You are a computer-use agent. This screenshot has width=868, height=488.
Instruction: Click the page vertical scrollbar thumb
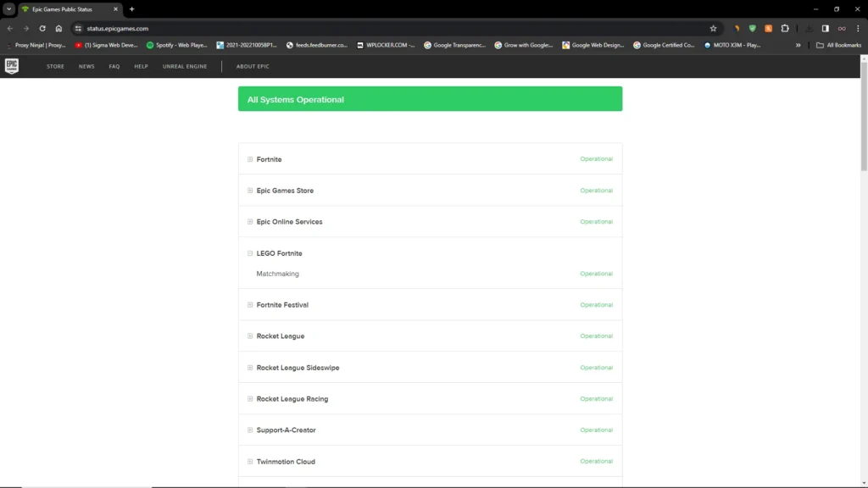click(x=864, y=116)
